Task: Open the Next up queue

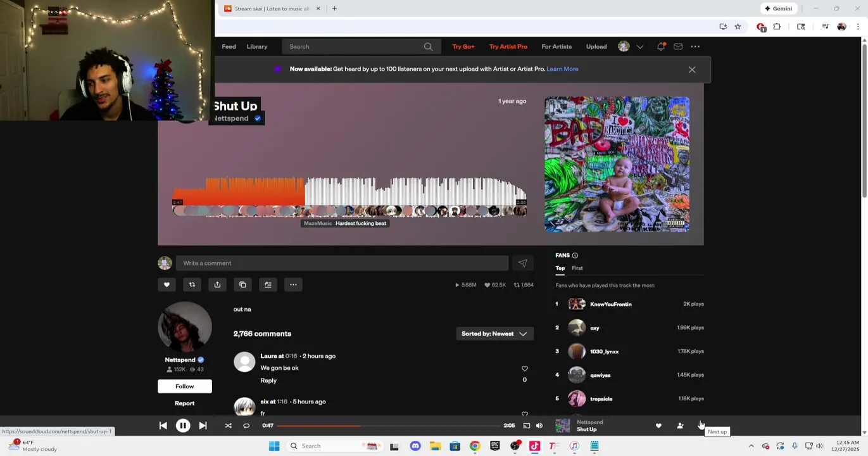Action: click(x=701, y=426)
